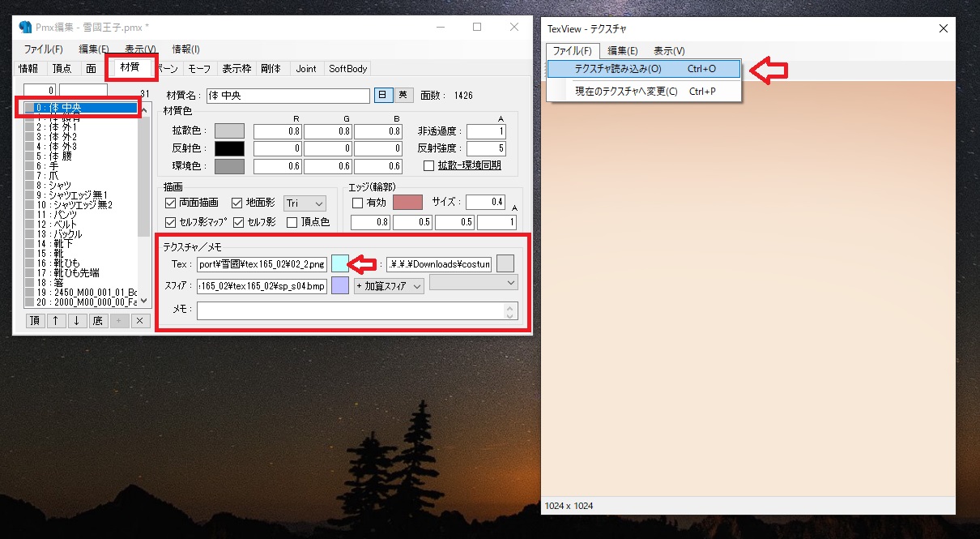
Task: Select material 15 : 靴
Action: click(x=81, y=253)
